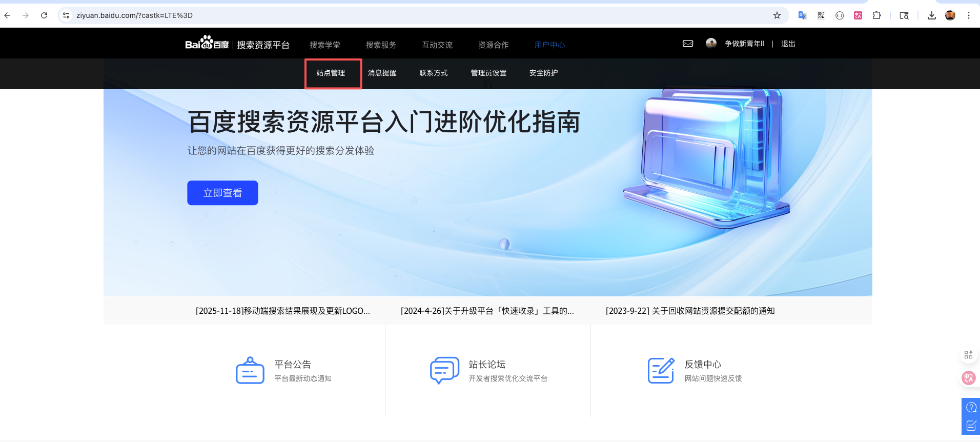This screenshot has height=442, width=980.
Task: Select 安全防护 in submenu
Action: (543, 73)
